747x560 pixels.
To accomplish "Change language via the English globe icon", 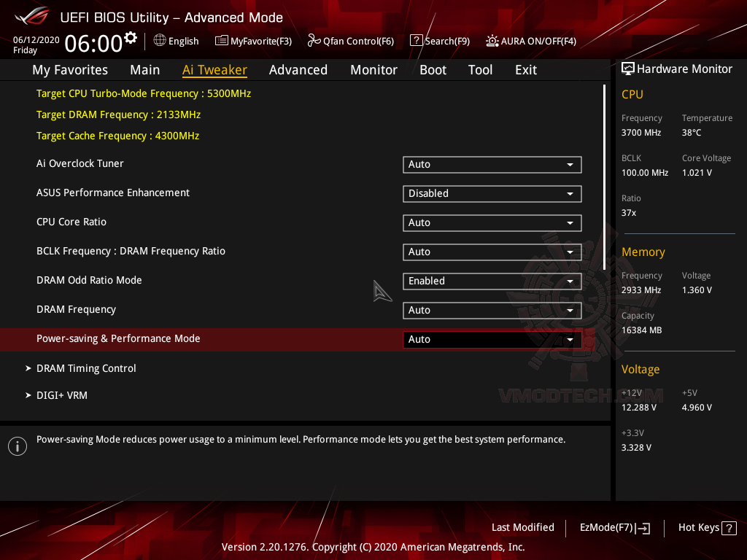I will tap(159, 41).
